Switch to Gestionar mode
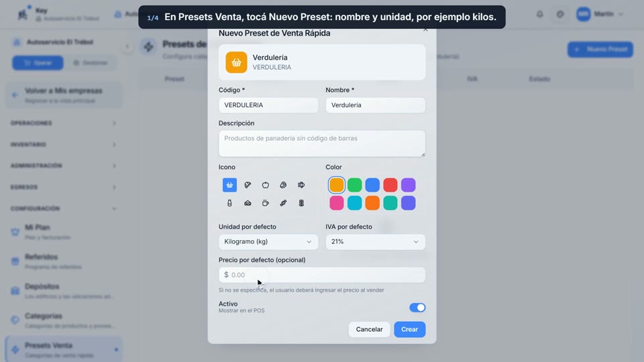644x362 pixels. [x=91, y=63]
